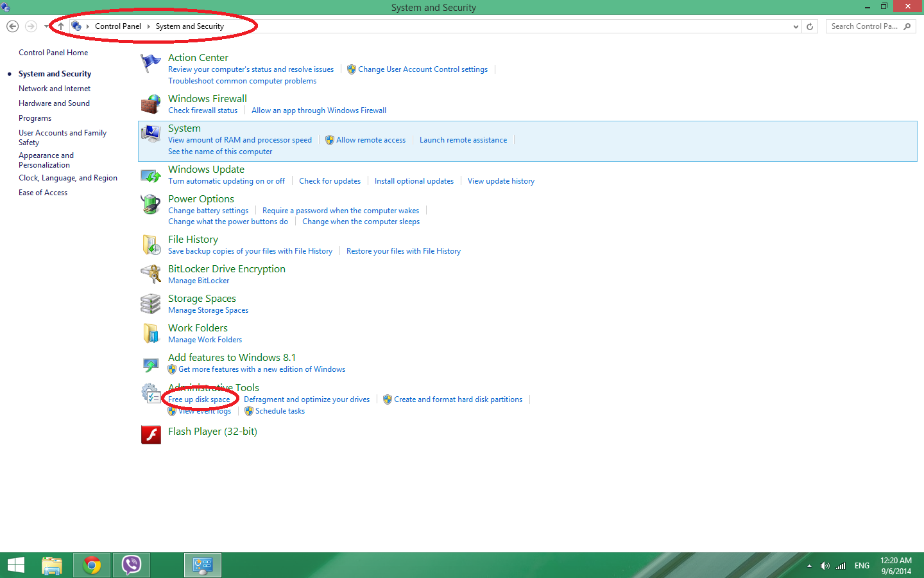Click Create and format hard disk partitions
Viewport: 924px width, 578px height.
[458, 399]
